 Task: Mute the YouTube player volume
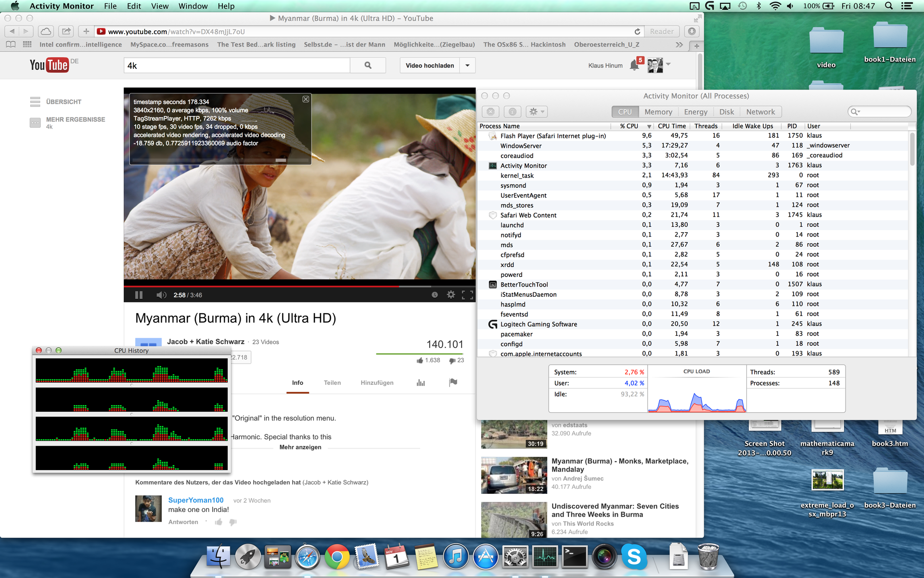point(161,295)
